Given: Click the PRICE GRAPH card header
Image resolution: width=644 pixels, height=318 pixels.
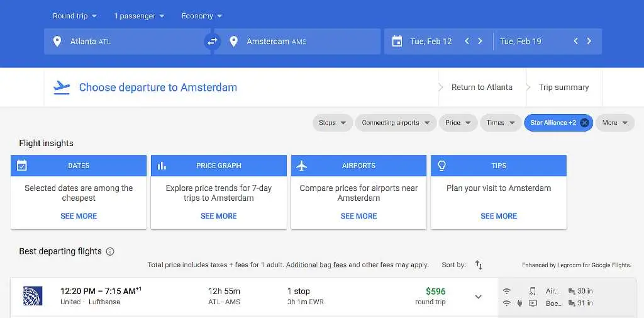Looking at the screenshot, I should 218,166.
